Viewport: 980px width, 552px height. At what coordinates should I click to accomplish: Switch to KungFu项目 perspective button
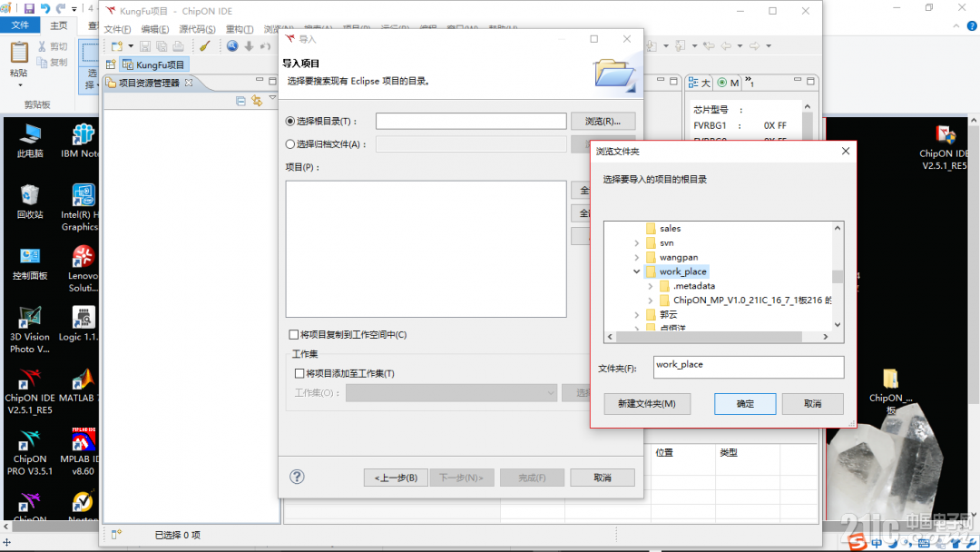tap(154, 64)
